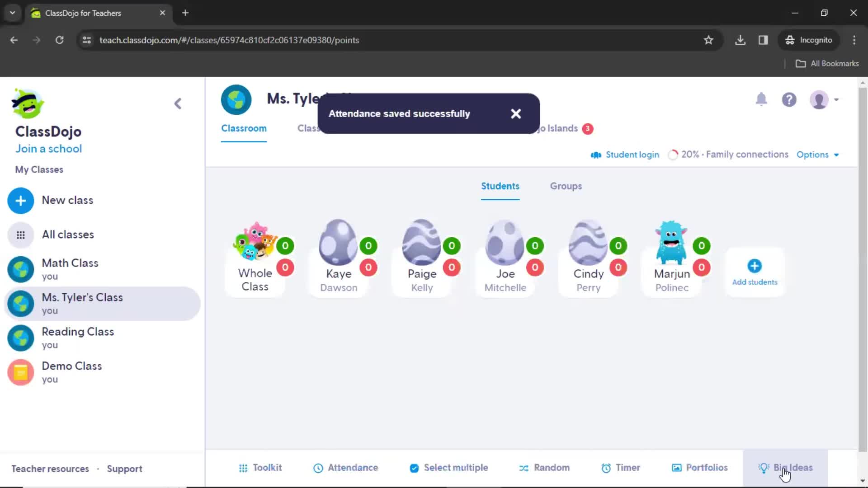Select the Random student picker
This screenshot has width=868, height=488.
point(544,468)
